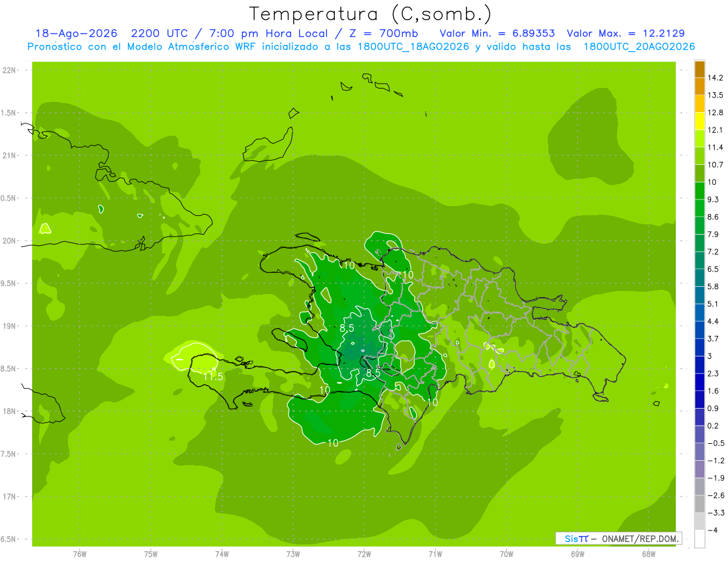This screenshot has height=562, width=728.
Task: Click 'Valor Min. = 6.89353' value
Action: 497,33
